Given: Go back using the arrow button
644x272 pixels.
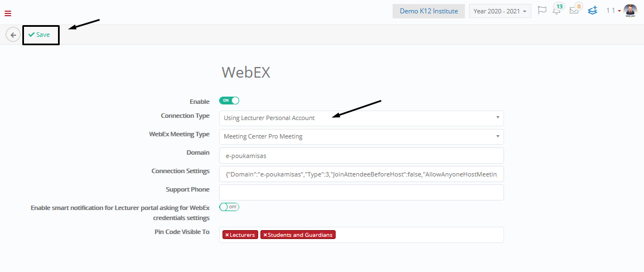Looking at the screenshot, I should coord(13,35).
